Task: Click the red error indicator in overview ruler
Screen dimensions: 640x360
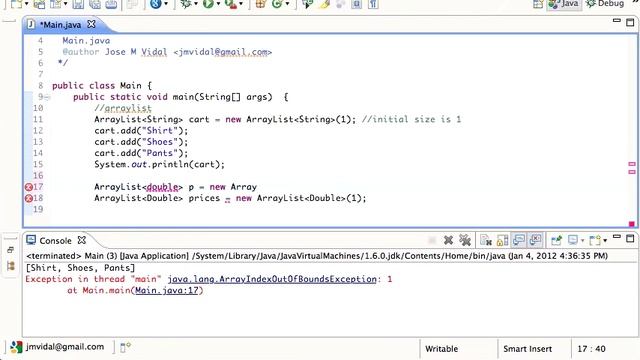Action: [632, 224]
